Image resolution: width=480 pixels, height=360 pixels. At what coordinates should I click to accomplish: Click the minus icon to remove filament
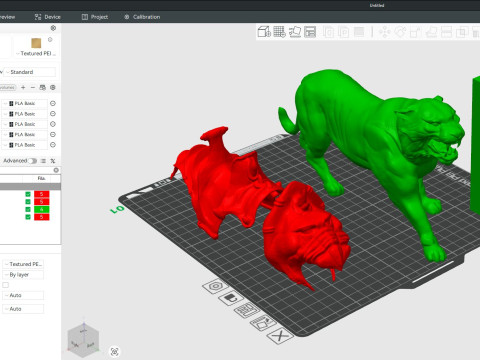(x=33, y=87)
